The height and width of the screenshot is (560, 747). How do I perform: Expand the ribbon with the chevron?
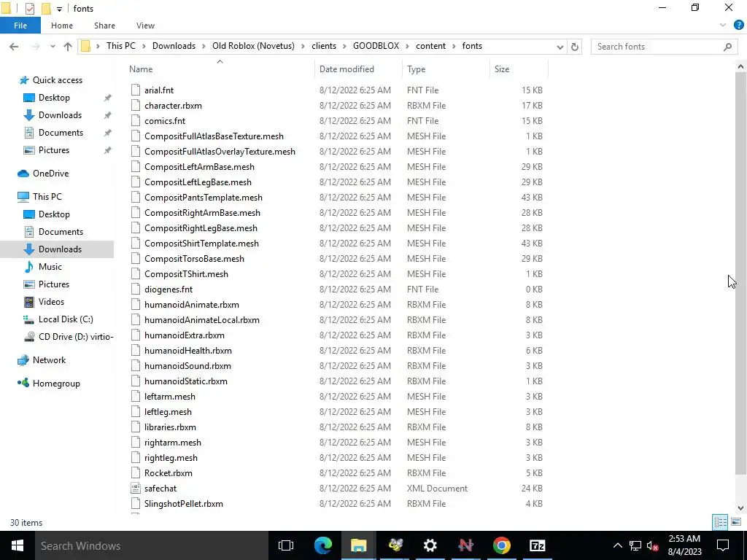coord(723,26)
